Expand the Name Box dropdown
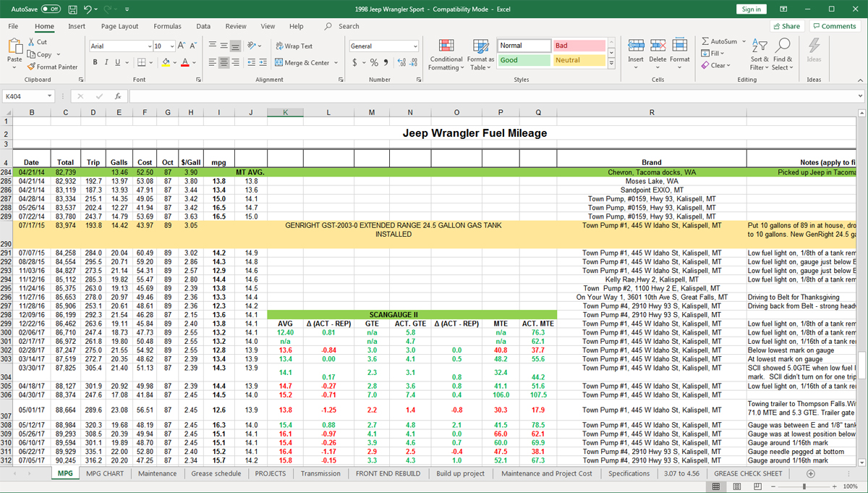Image resolution: width=868 pixels, height=493 pixels. 50,96
